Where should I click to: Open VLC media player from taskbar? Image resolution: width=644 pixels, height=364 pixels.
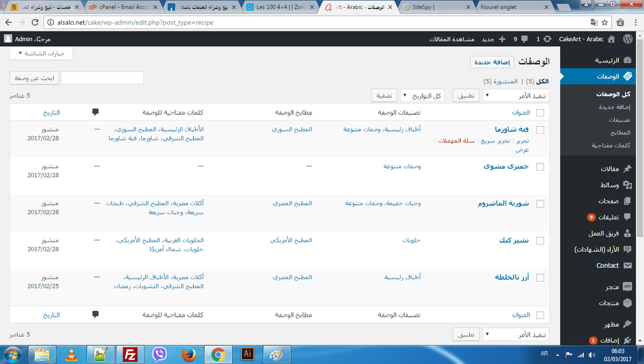tap(71, 354)
